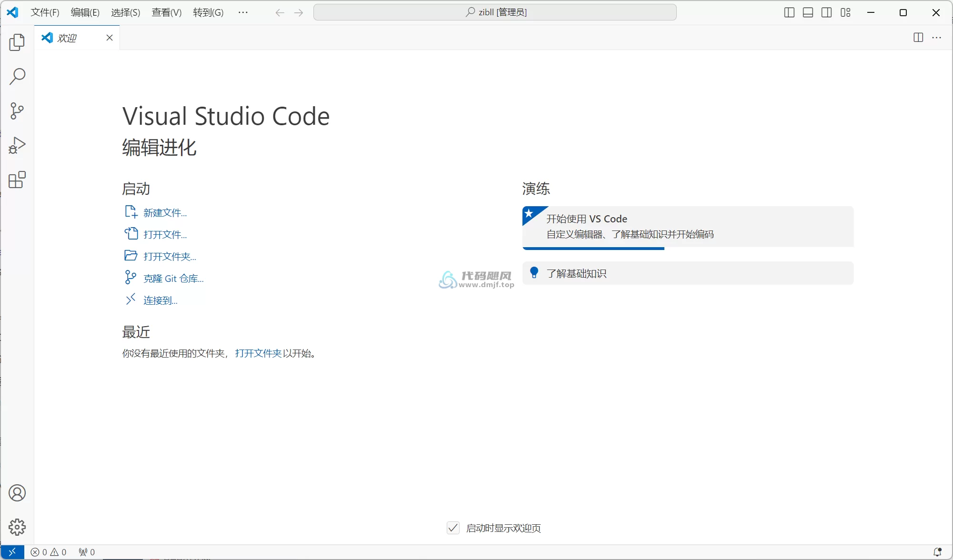Open editor More Actions ellipsis menu

[x=936, y=38]
